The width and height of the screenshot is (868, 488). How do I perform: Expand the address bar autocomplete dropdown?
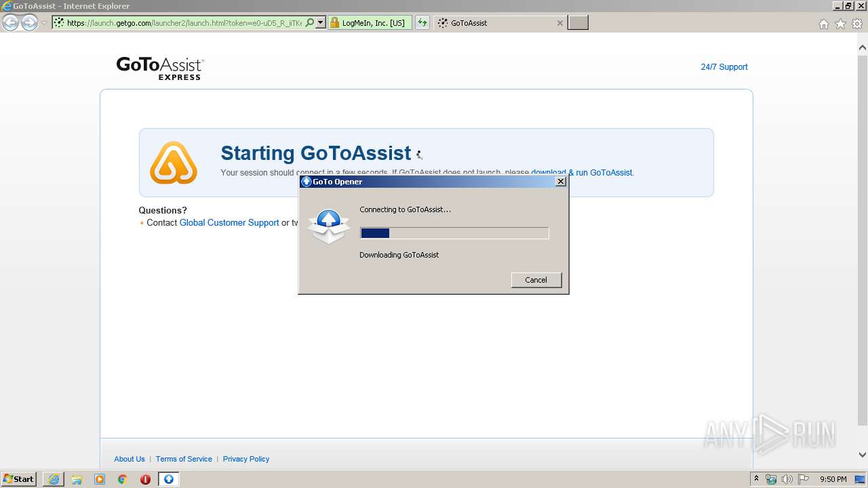click(321, 23)
